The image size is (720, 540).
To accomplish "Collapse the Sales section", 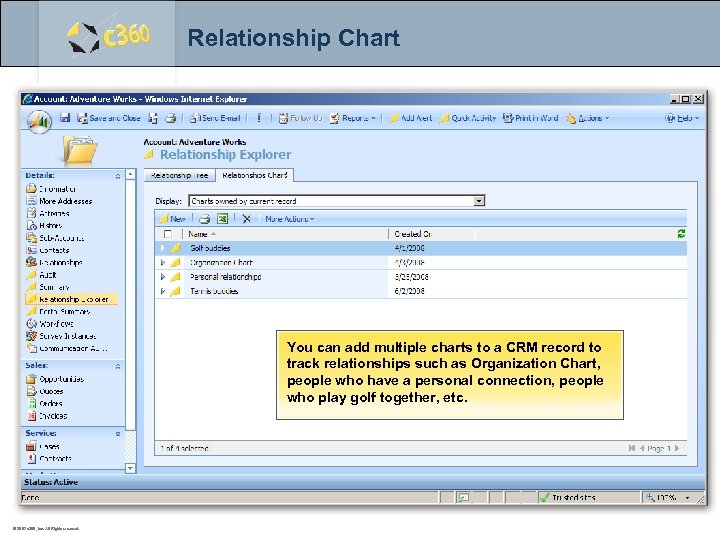I will (118, 366).
